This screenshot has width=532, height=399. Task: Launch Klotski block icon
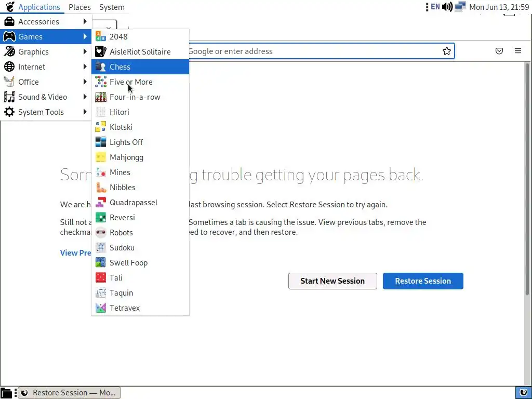tap(100, 127)
